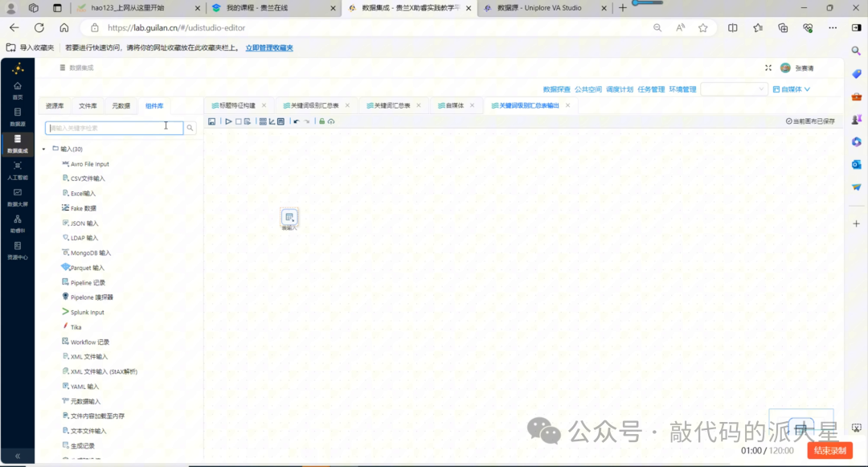Select JSON 输入 component

[80, 223]
